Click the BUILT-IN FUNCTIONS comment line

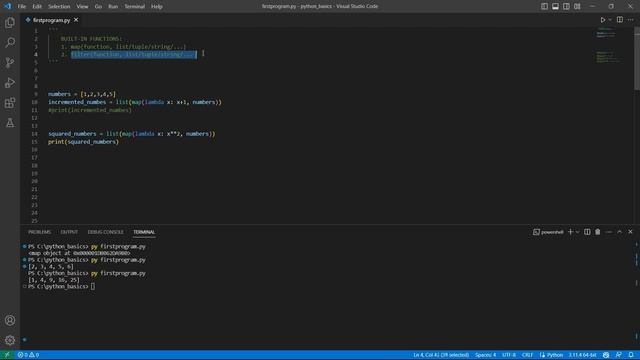pyautogui.click(x=91, y=39)
